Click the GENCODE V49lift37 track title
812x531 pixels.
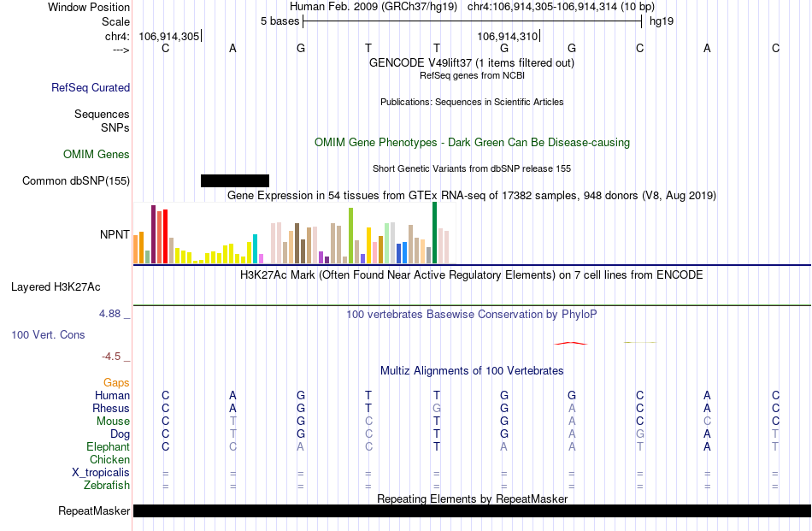click(x=471, y=62)
